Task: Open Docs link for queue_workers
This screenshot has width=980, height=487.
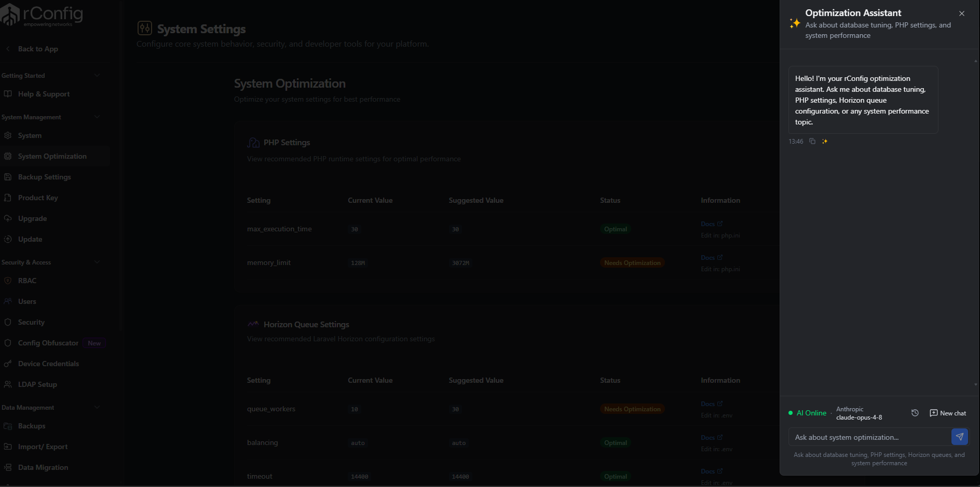Action: 712,403
